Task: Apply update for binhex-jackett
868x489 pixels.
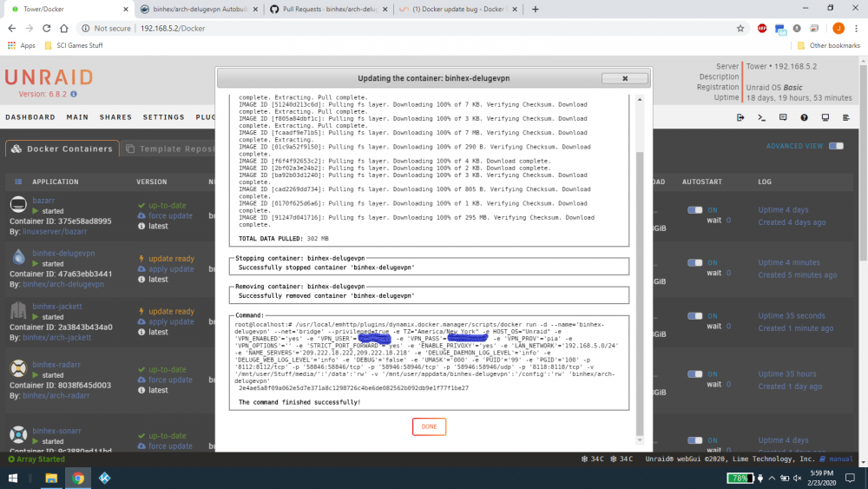Action: click(171, 321)
